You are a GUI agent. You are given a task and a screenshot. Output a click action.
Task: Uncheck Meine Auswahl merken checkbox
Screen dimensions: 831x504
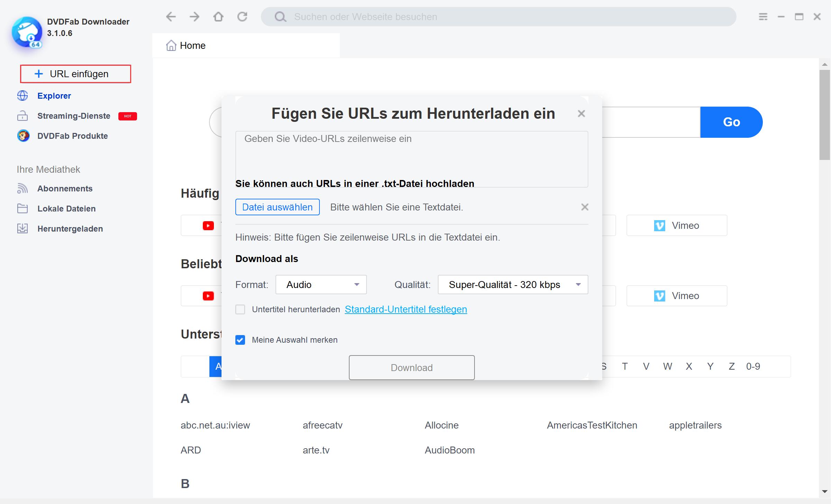[240, 340]
